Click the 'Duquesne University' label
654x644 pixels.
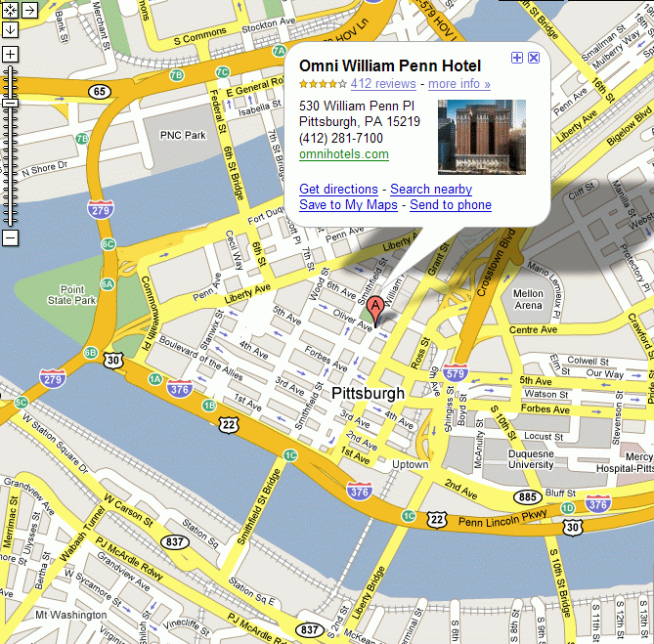pyautogui.click(x=531, y=459)
